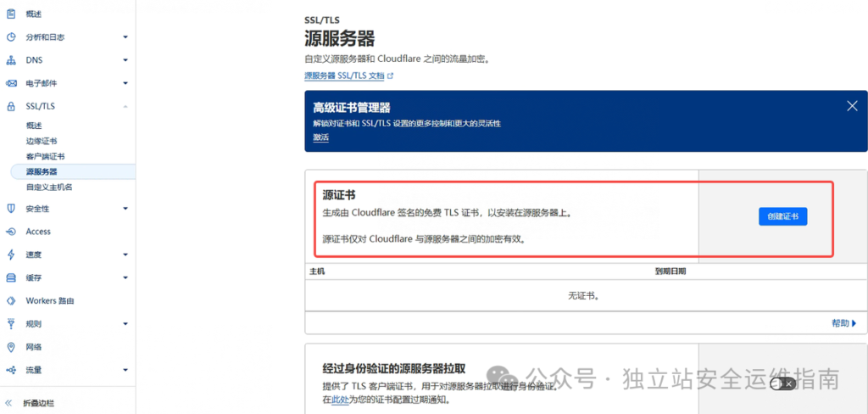
Task: Click 激活 link in blue banner
Action: (321, 137)
